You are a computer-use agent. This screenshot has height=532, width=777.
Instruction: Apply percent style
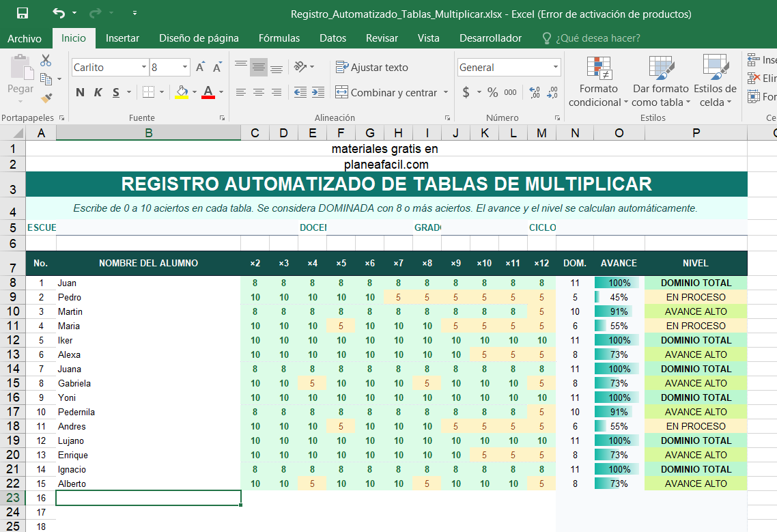coord(492,92)
